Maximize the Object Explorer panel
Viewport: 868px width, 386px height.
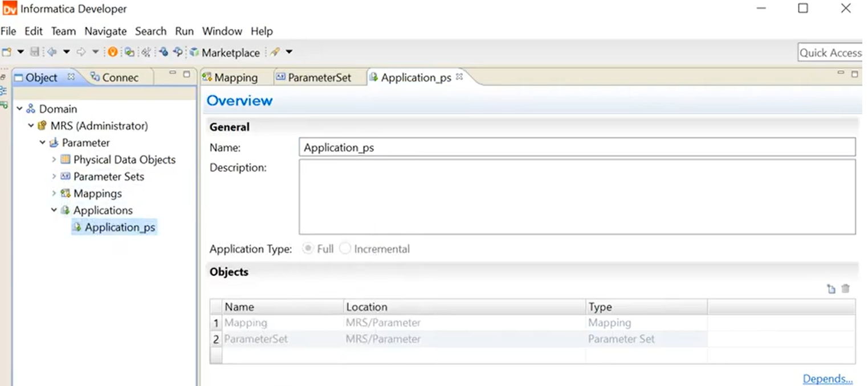coord(186,74)
